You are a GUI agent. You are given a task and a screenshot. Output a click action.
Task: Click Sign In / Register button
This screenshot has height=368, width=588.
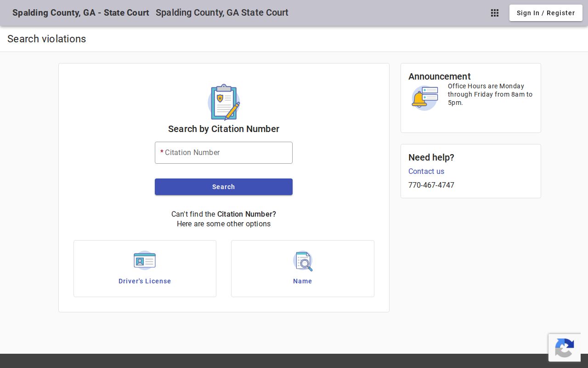(546, 13)
